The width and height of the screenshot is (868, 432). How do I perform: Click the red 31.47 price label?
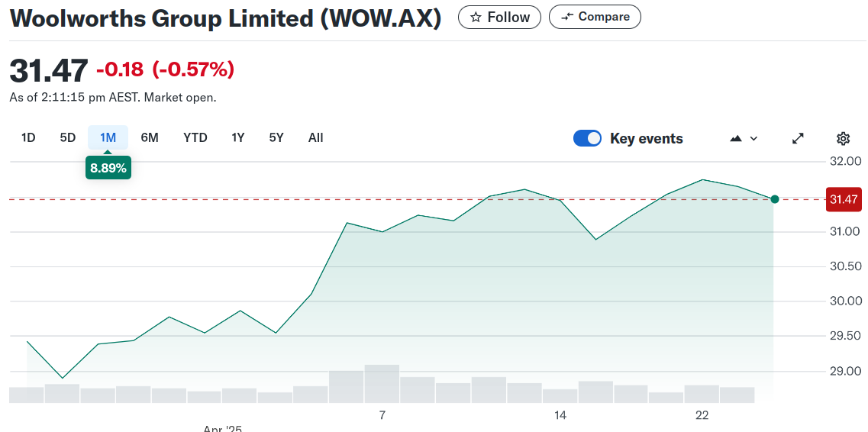(844, 200)
